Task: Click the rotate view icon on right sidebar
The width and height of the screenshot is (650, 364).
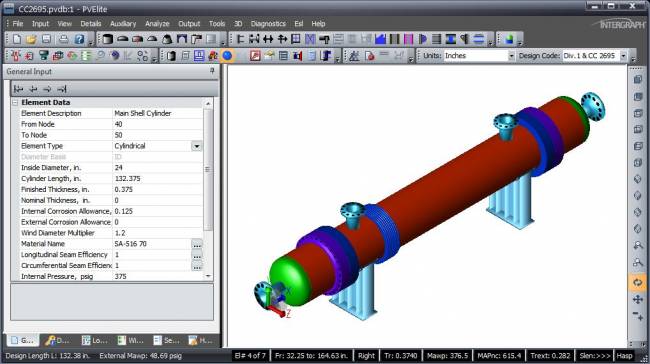Action: click(x=638, y=282)
